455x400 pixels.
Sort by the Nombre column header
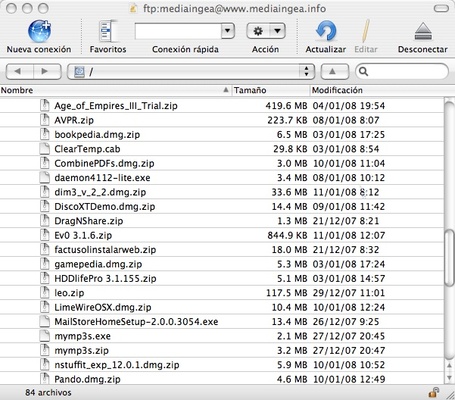point(115,90)
